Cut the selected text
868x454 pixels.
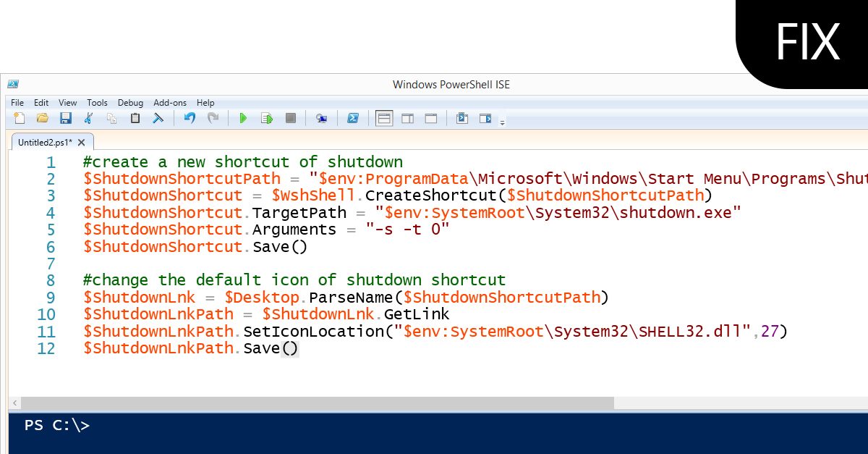pyautogui.click(x=88, y=117)
